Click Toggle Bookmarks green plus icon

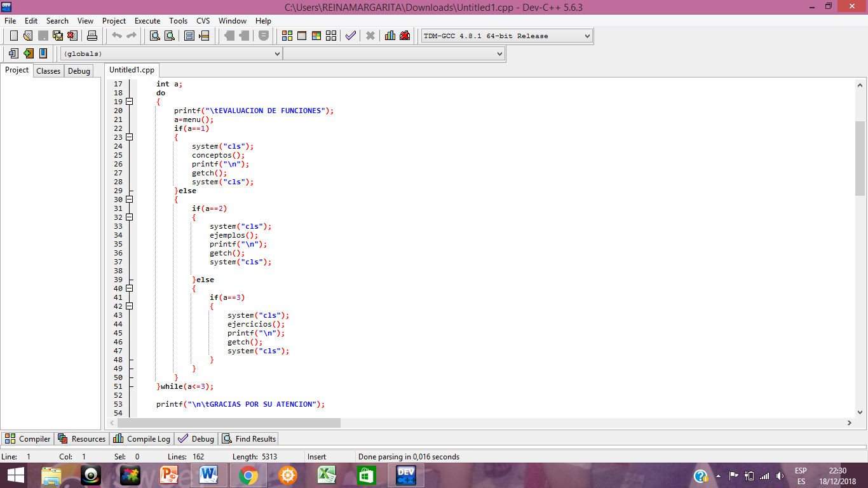coord(28,53)
